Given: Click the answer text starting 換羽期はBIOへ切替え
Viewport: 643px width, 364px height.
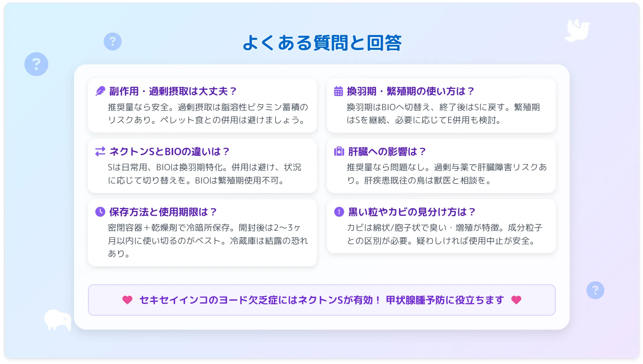Looking at the screenshot, I should coord(443,114).
